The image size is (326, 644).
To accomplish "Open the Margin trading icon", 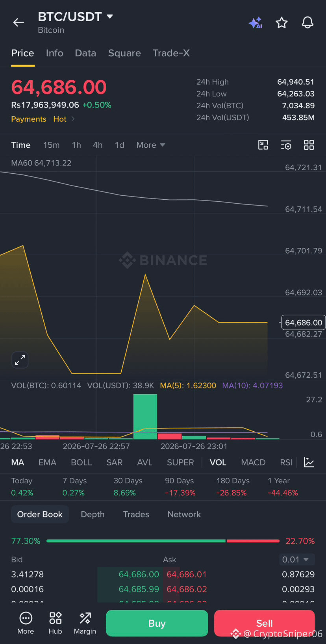I will pos(85,623).
